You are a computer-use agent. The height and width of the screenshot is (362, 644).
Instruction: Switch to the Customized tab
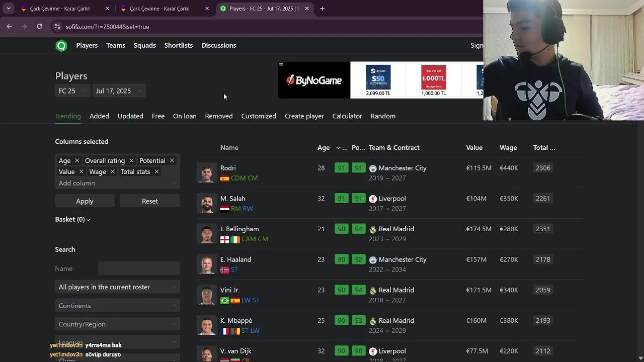point(259,116)
